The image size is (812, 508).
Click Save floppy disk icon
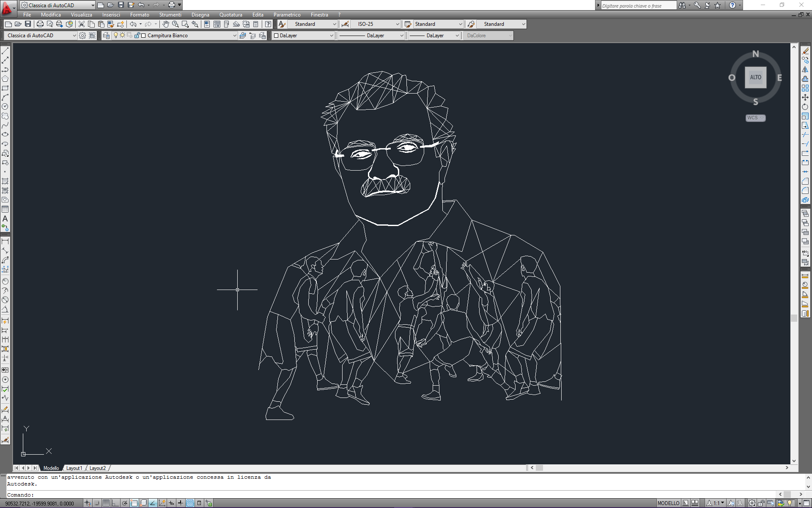point(28,24)
